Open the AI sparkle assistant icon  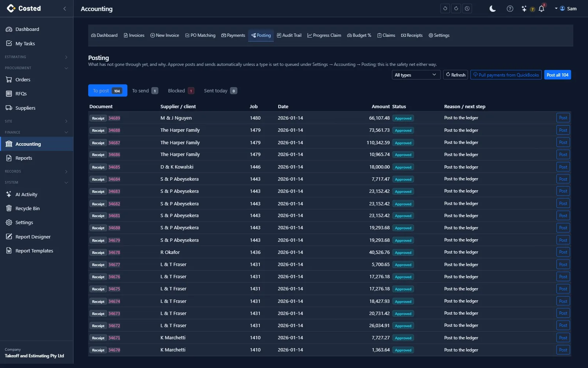click(524, 8)
